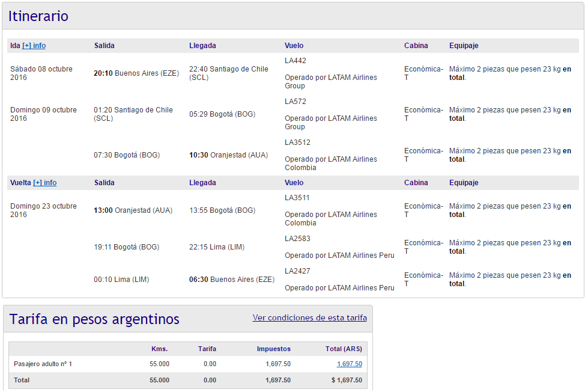Screen dimensions: 588x392
Task: Click flight number LA3511
Action: (297, 198)
